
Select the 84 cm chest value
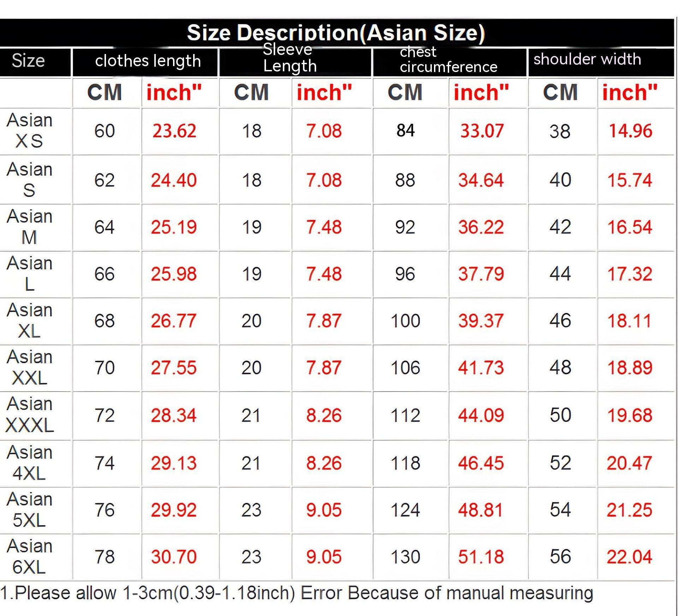click(405, 131)
